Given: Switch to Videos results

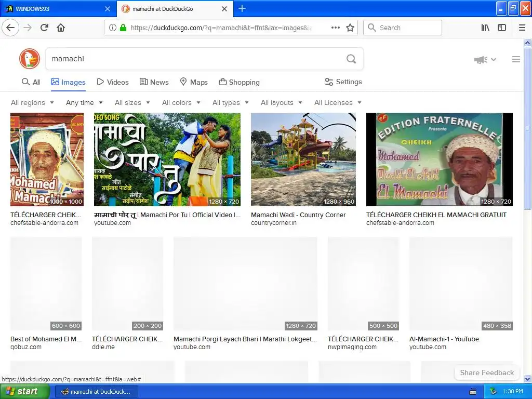Looking at the screenshot, I should (113, 82).
